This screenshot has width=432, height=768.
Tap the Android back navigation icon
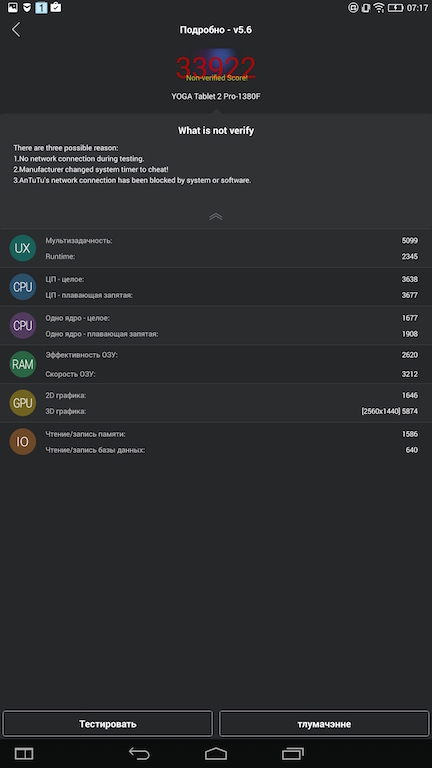pos(139,753)
